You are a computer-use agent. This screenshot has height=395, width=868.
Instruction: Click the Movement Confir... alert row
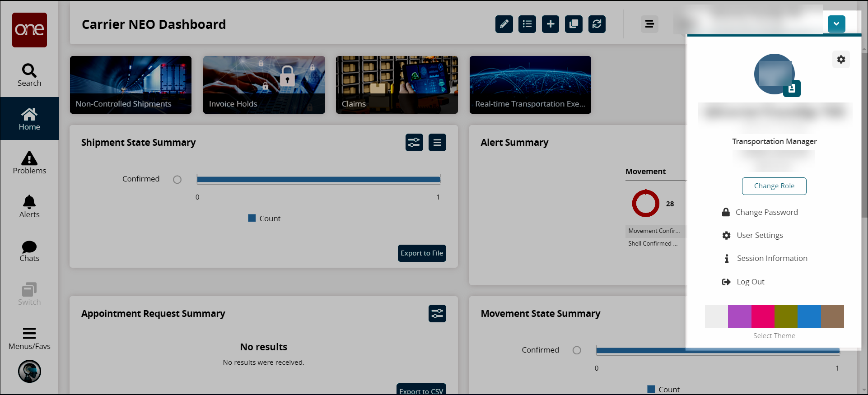tap(655, 231)
